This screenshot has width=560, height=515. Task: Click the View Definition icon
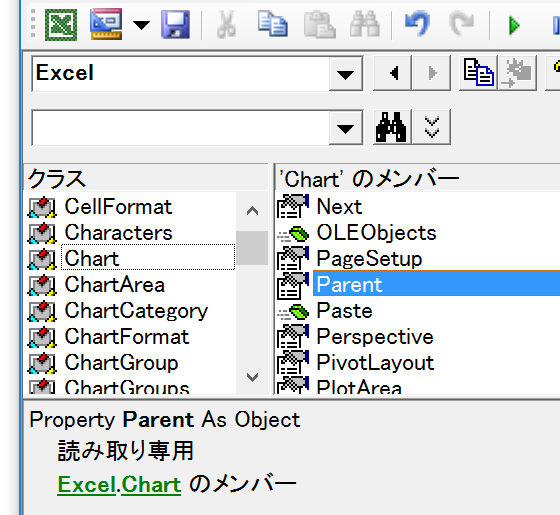518,73
